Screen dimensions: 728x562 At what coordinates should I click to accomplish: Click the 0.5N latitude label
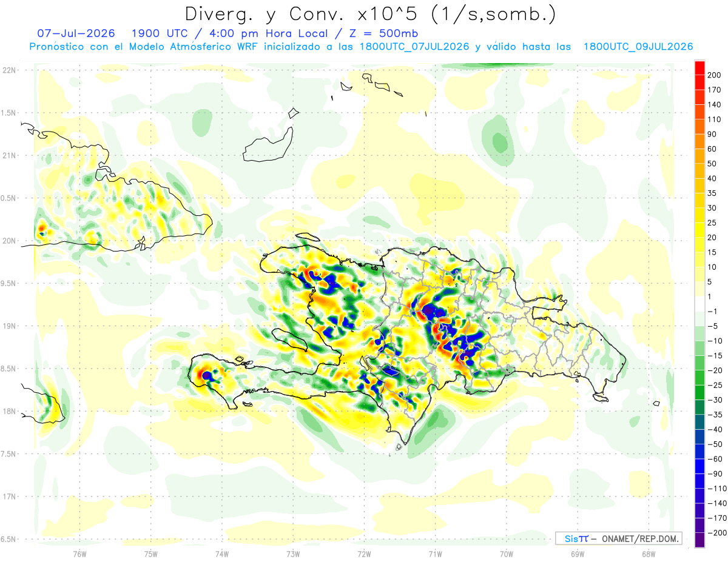(8, 198)
